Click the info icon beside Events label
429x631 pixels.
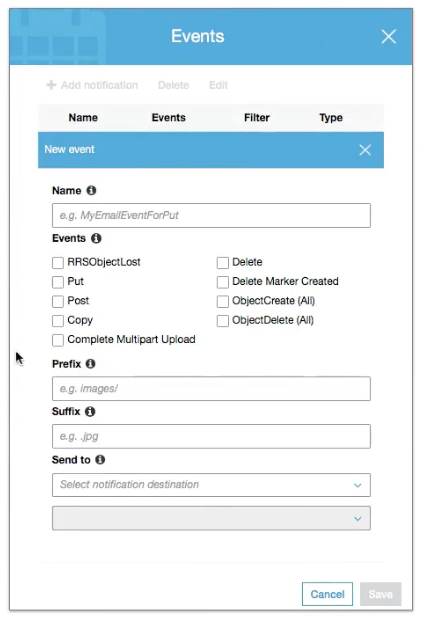96,238
